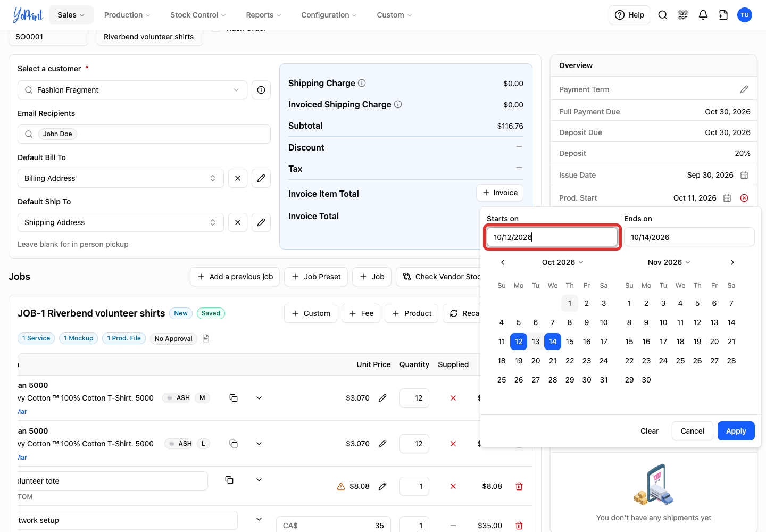Select October 20 in the calendar
Image resolution: width=766 pixels, height=532 pixels.
(x=536, y=361)
